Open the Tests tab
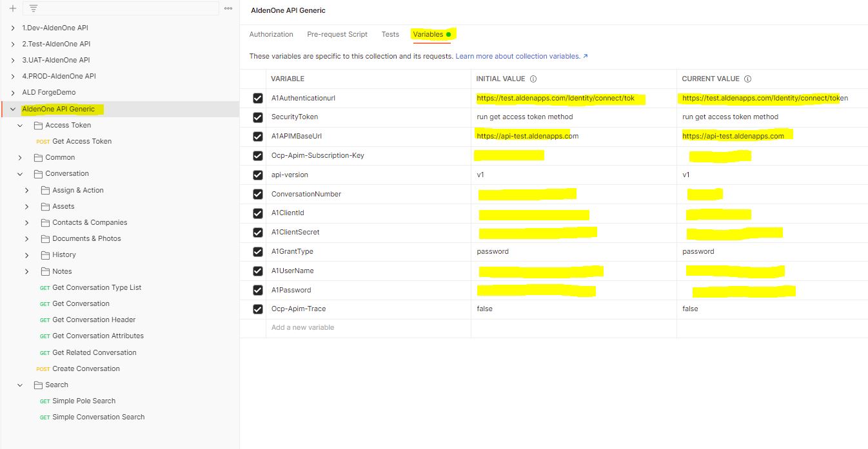 [390, 34]
